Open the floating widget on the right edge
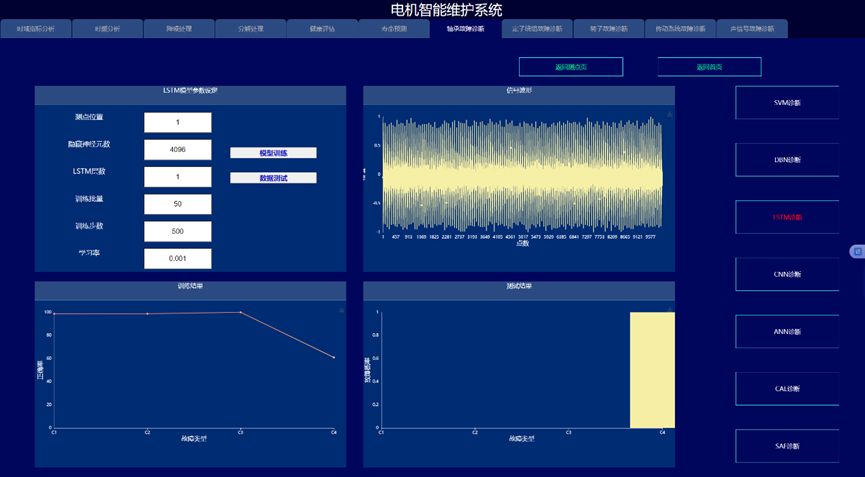This screenshot has width=865, height=477. coord(856,251)
